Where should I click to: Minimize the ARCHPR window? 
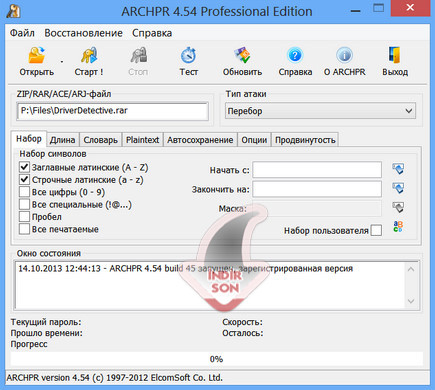pyautogui.click(x=356, y=11)
